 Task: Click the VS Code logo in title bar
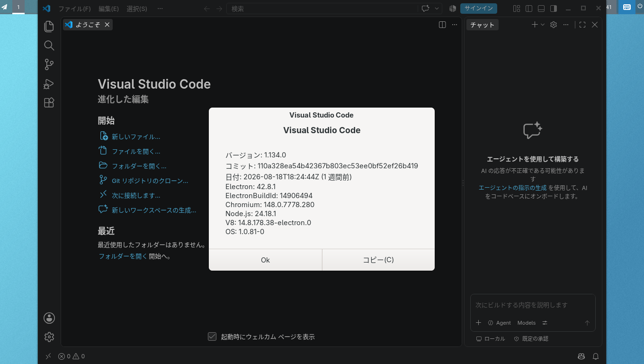[x=46, y=9]
